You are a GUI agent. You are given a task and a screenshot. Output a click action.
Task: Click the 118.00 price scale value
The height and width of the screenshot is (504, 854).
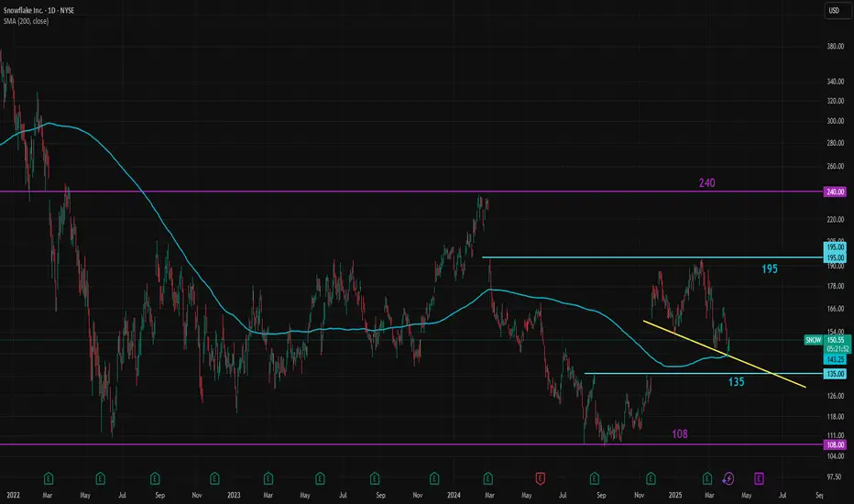click(x=836, y=417)
